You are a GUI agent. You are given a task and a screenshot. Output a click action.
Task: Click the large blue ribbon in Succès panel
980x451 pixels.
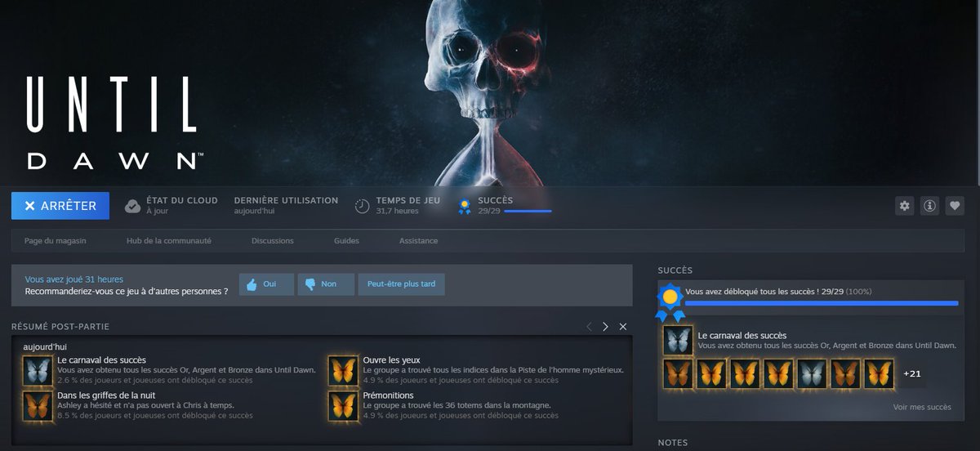pyautogui.click(x=670, y=302)
